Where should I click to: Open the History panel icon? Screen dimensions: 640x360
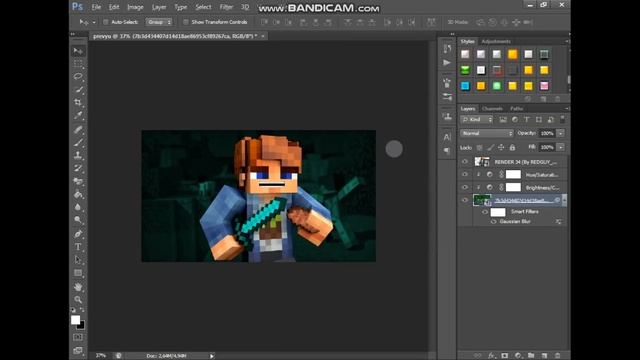click(x=447, y=49)
